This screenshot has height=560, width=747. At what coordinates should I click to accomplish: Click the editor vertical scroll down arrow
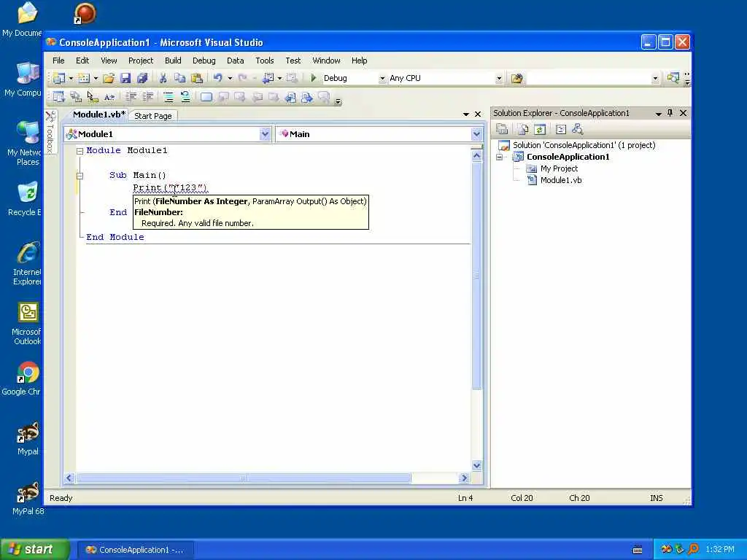click(476, 465)
